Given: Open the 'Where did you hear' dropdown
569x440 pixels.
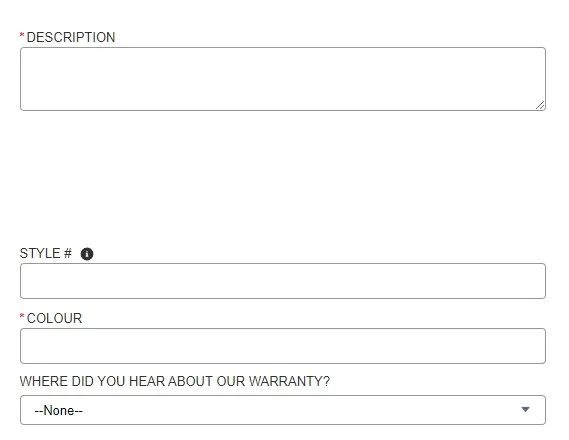Looking at the screenshot, I should pyautogui.click(x=283, y=410).
